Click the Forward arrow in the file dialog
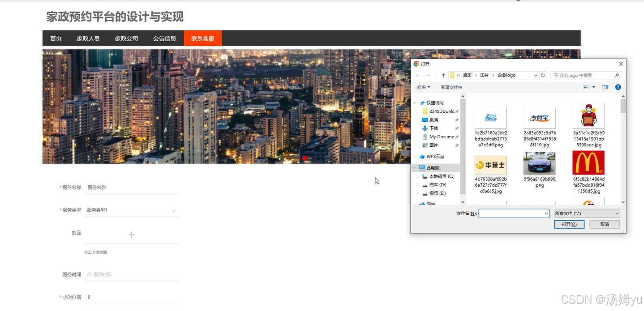The image size is (644, 311). click(428, 75)
